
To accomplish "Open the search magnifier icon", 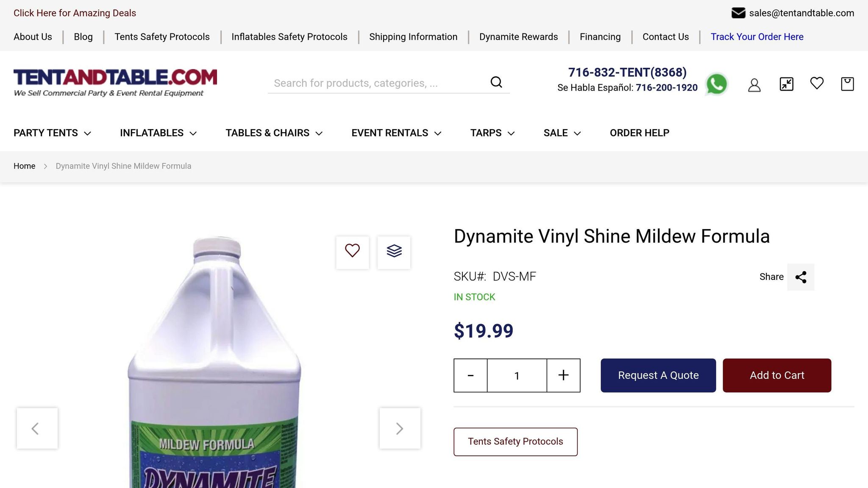I will [496, 82].
